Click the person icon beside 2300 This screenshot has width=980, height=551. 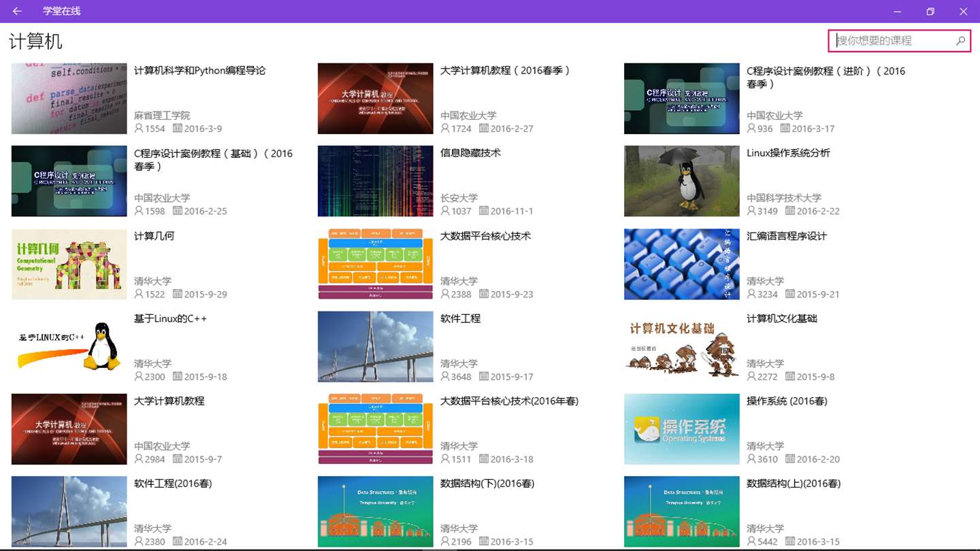139,376
